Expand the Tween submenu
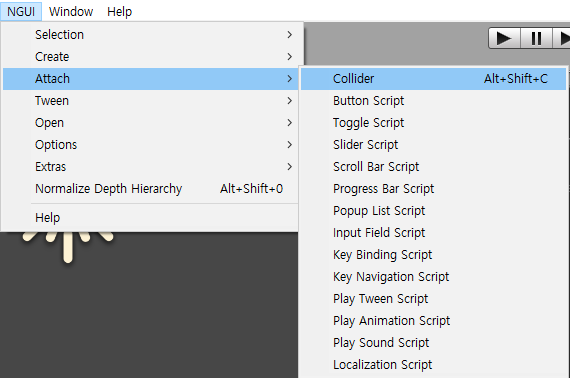This screenshot has width=570, height=378. tap(151, 101)
